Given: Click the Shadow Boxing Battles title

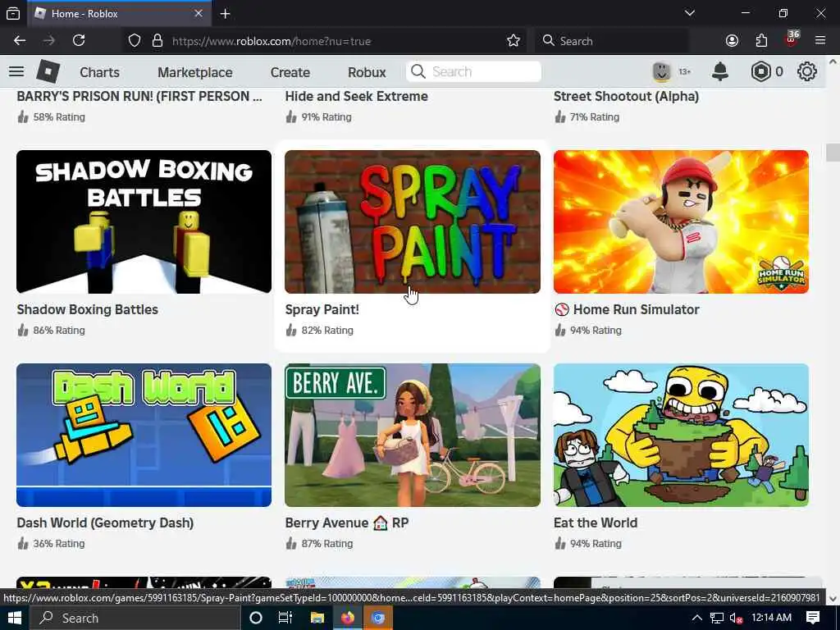Looking at the screenshot, I should [x=87, y=309].
